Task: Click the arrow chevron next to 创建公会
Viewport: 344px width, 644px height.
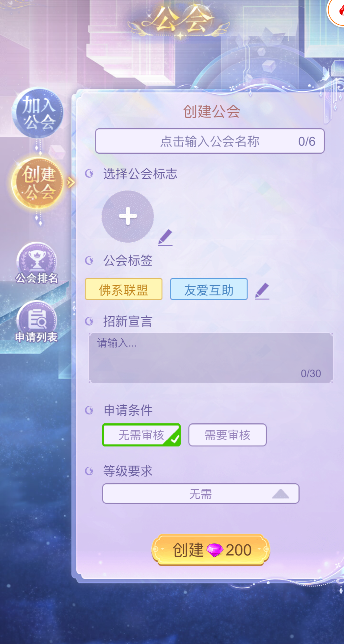Action: click(71, 183)
